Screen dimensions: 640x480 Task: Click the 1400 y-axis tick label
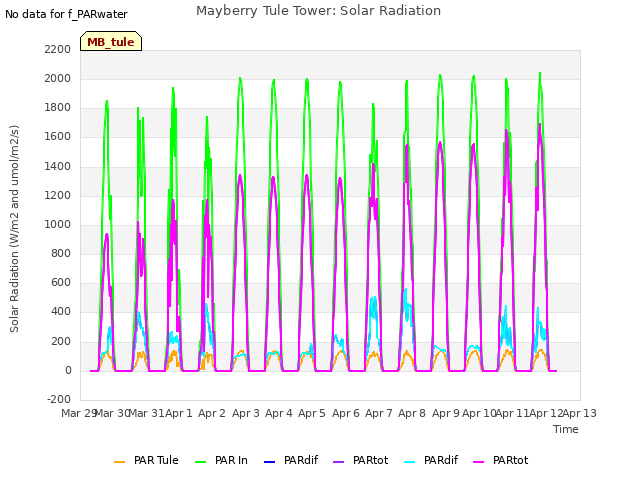click(x=58, y=166)
